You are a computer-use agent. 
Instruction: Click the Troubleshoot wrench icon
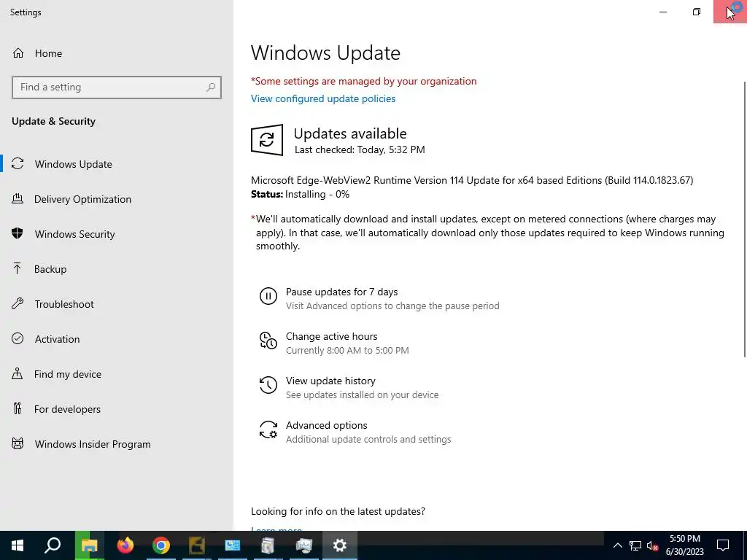18,304
